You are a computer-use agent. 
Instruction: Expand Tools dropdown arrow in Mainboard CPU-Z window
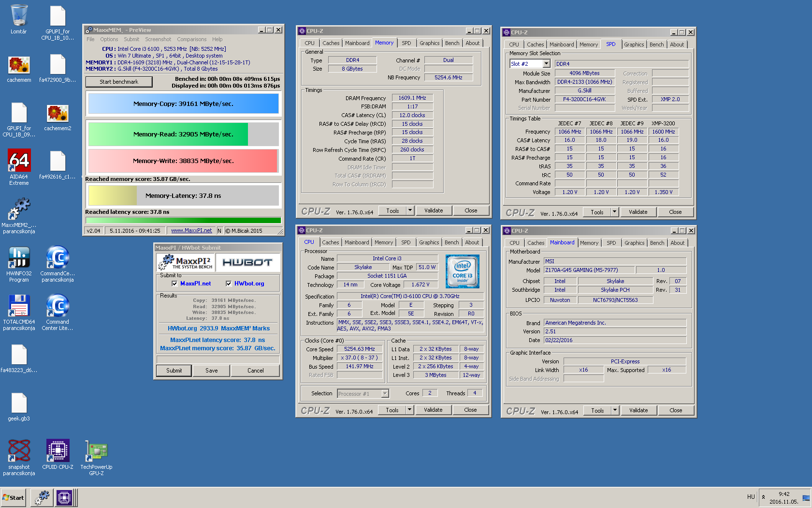coord(615,410)
